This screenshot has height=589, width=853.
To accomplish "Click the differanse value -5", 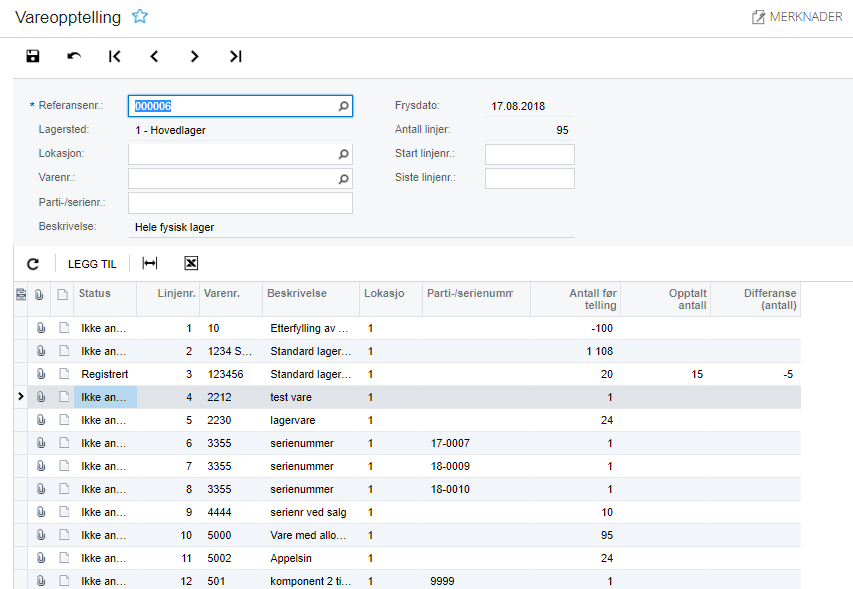I will tap(756, 374).
